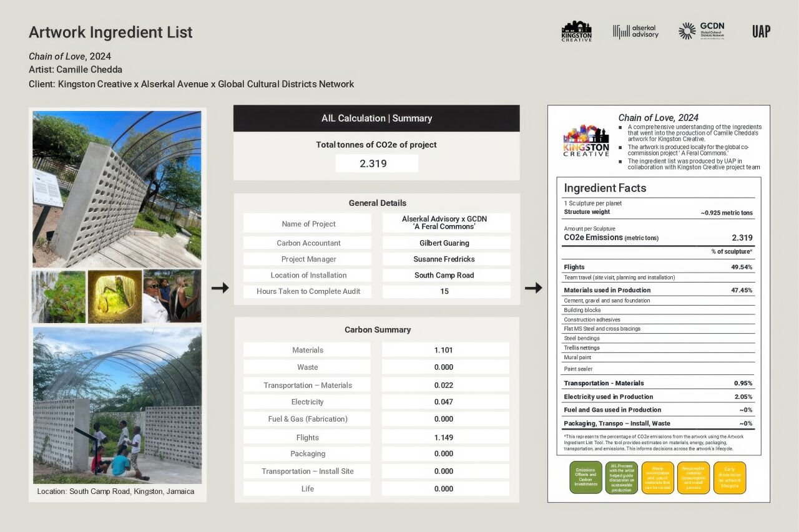The width and height of the screenshot is (799, 532).
Task: Click the Paint sealer ingredient line
Action: click(x=577, y=369)
